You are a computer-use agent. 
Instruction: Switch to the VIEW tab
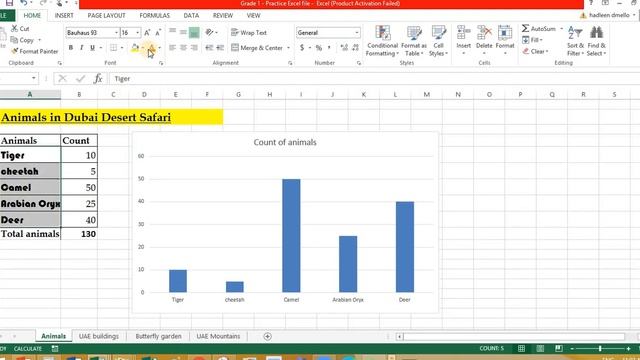pos(253,16)
